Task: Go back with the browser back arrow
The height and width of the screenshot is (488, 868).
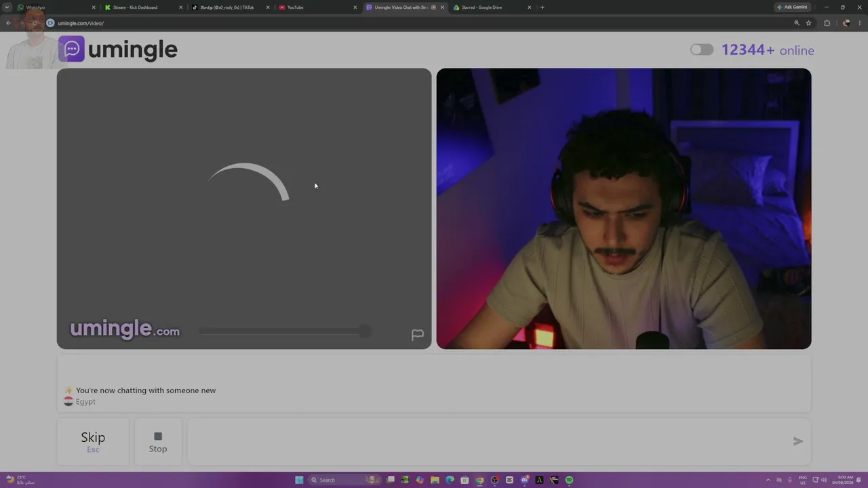Action: [x=8, y=23]
